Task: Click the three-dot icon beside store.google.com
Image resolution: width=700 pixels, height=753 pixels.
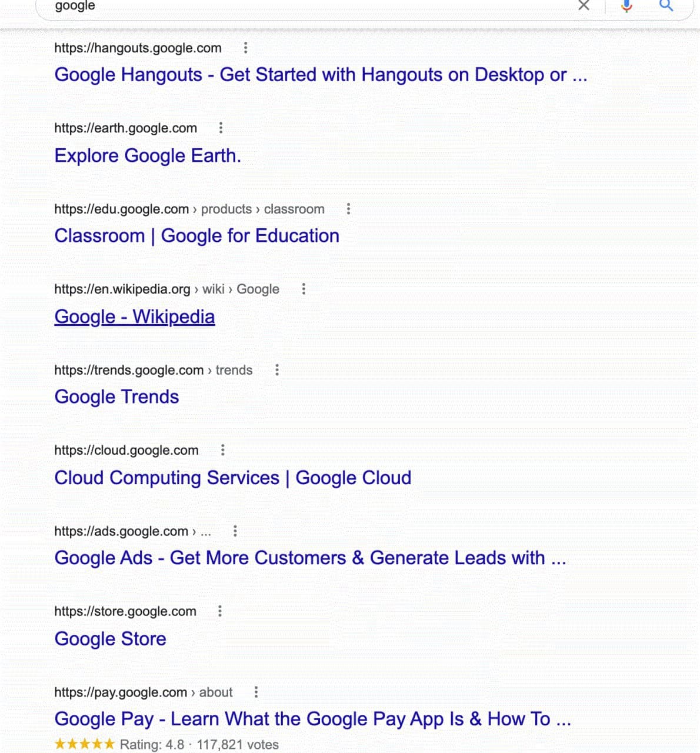Action: [x=219, y=611]
